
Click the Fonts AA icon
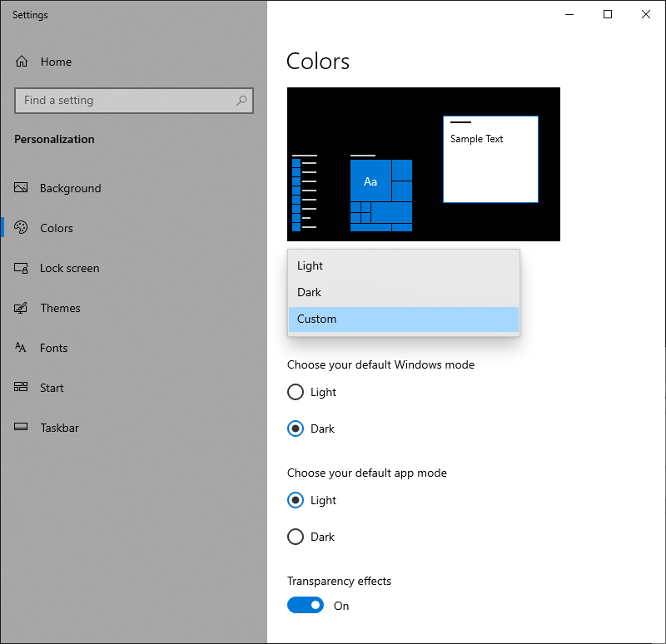point(21,347)
